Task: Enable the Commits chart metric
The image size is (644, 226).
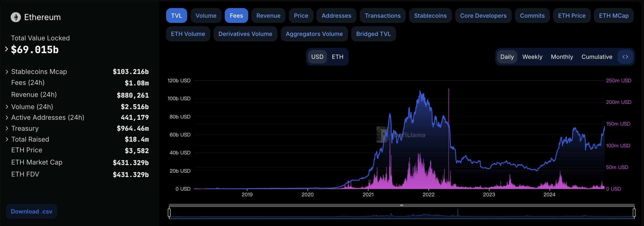Action: pos(532,16)
